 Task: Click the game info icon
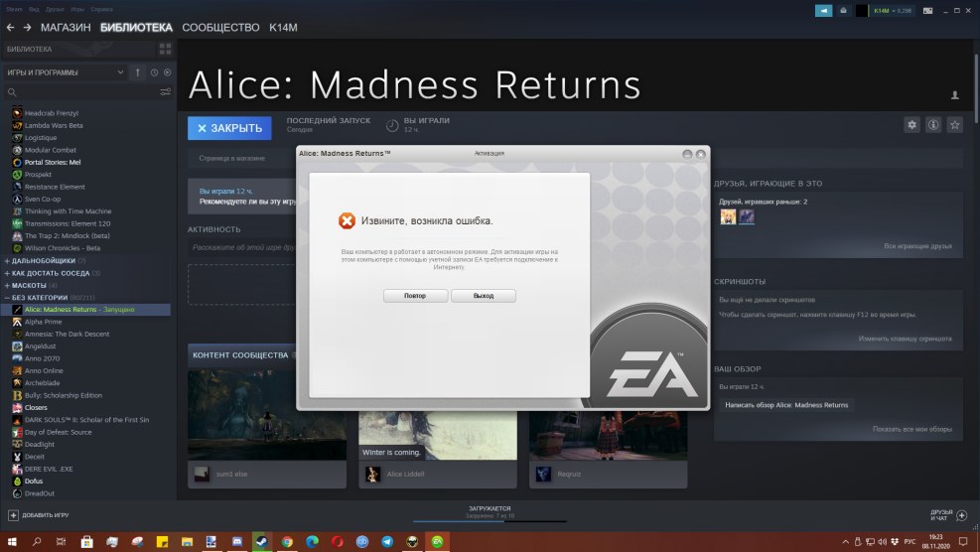coord(933,125)
